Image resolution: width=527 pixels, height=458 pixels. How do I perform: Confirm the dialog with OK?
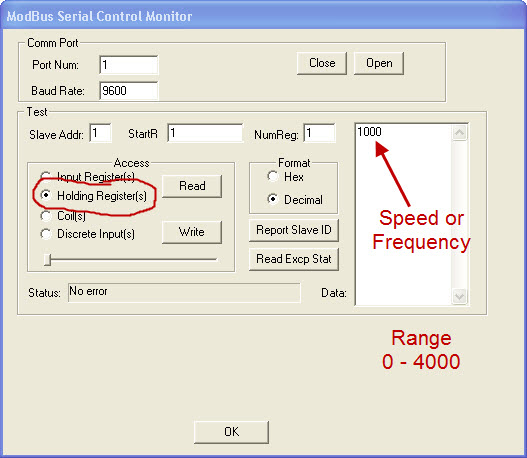231,432
